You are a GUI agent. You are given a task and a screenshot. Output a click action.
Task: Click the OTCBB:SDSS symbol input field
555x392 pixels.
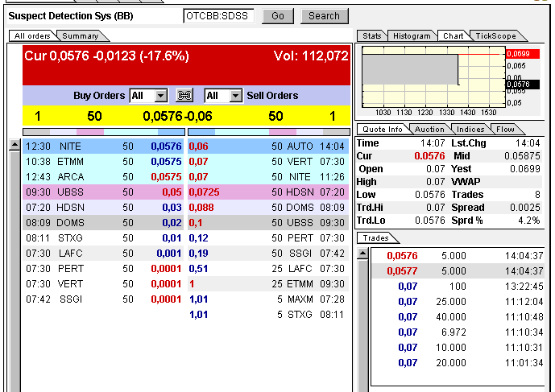point(218,16)
